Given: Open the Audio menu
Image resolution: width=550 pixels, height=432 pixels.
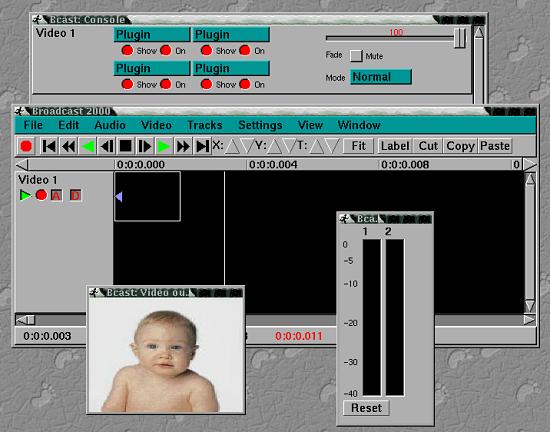Looking at the screenshot, I should click(110, 125).
